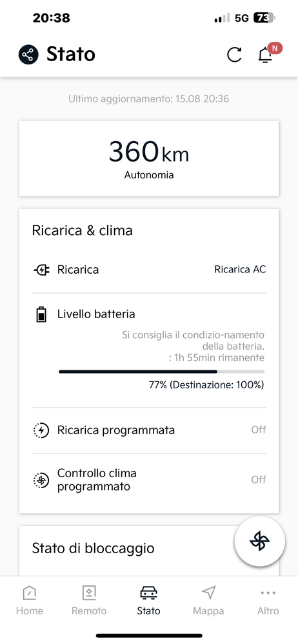Open the Altro more-options tab
This screenshot has width=298, height=644.
coord(268,601)
